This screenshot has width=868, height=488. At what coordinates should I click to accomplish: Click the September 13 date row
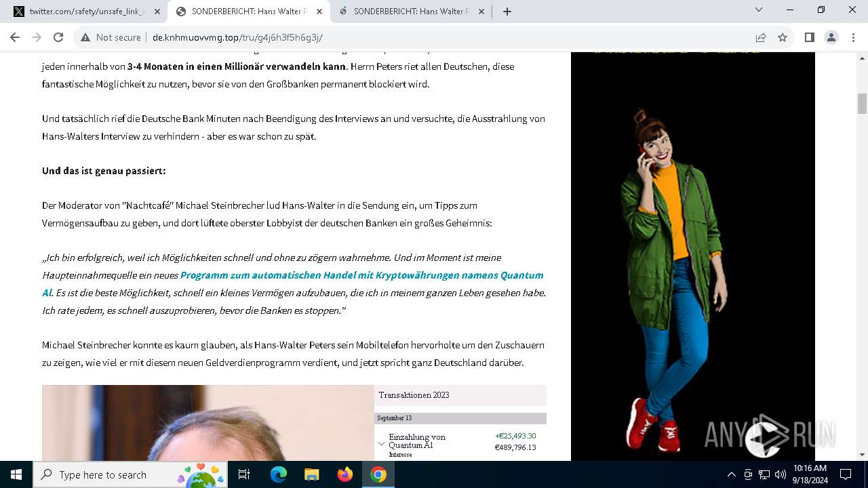tap(460, 418)
